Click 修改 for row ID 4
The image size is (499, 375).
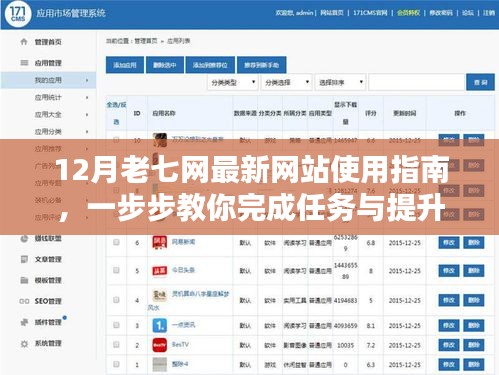click(x=449, y=300)
